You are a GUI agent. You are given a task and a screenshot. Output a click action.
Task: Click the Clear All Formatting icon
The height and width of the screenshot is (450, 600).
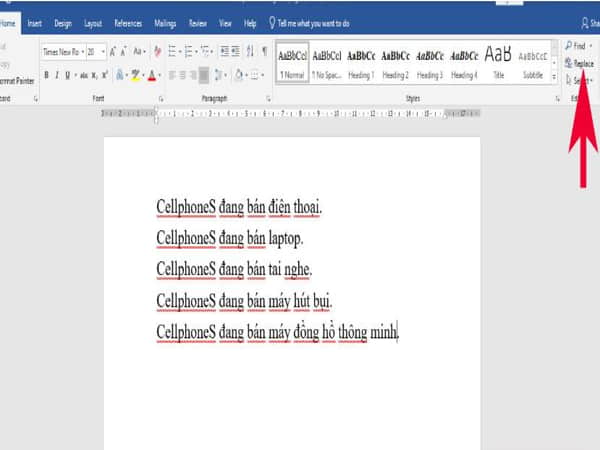(x=157, y=51)
